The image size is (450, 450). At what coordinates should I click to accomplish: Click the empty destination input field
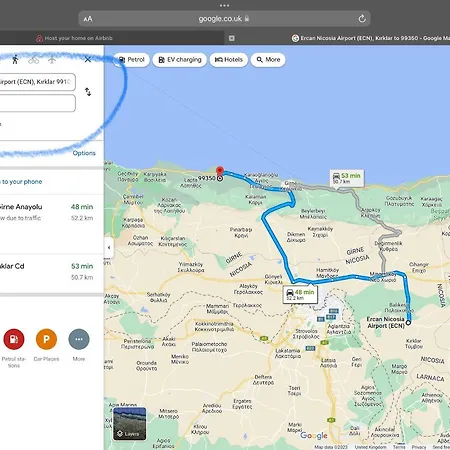point(37,103)
